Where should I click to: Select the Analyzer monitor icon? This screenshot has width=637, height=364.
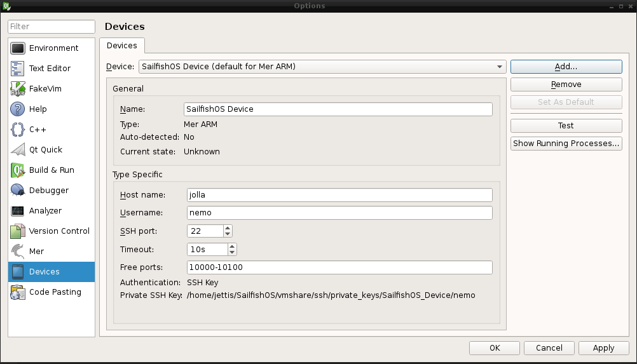(18, 211)
